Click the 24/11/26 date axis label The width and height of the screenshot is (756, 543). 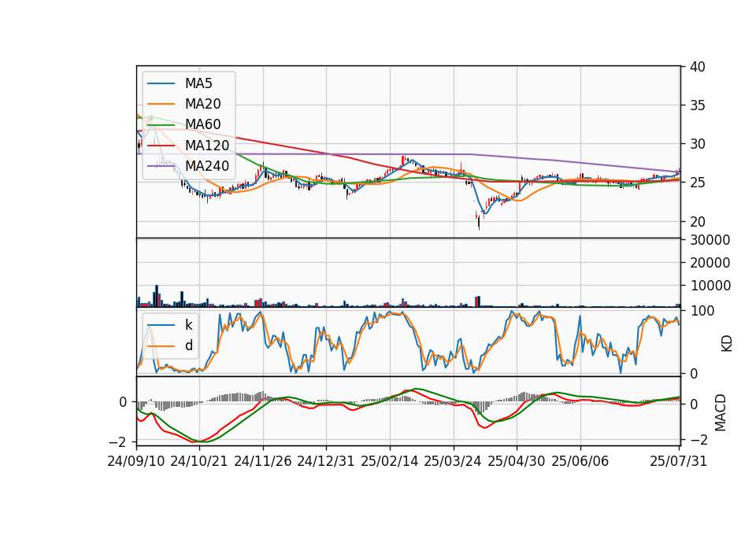point(263,461)
